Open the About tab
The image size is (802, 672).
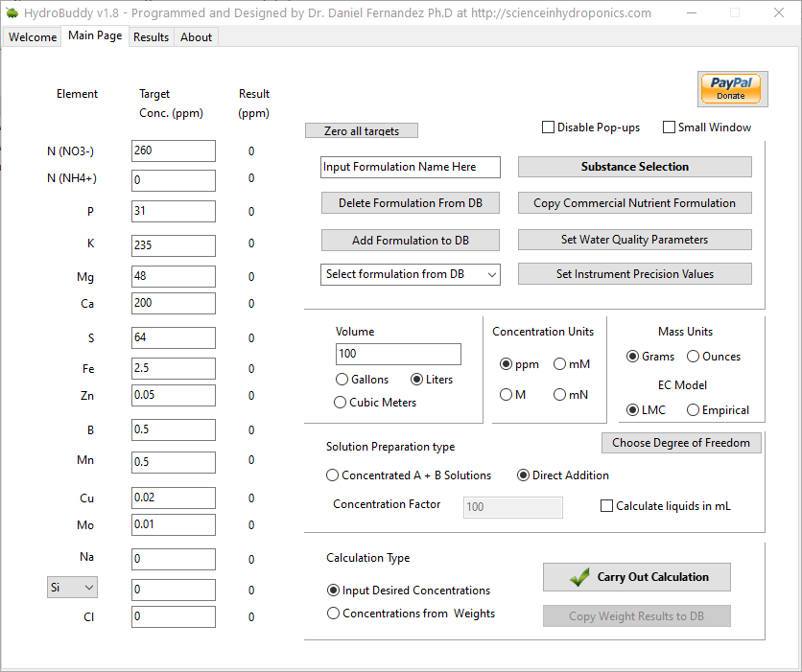(x=197, y=37)
